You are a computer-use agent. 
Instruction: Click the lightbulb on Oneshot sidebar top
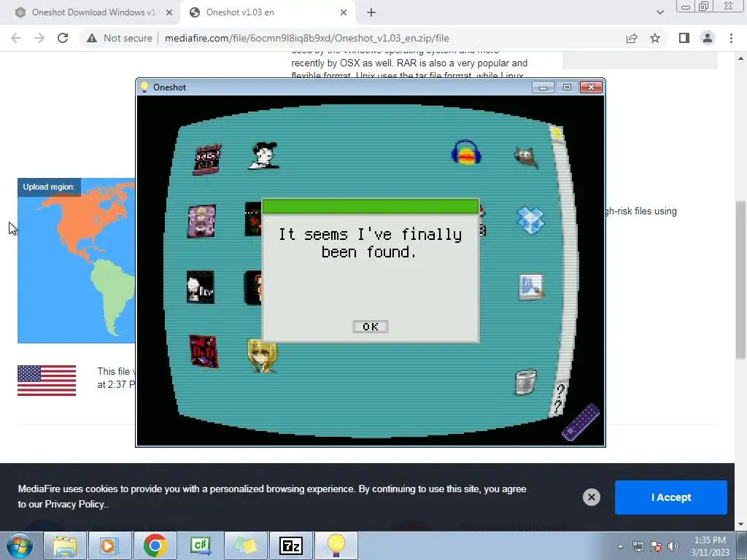[556, 133]
